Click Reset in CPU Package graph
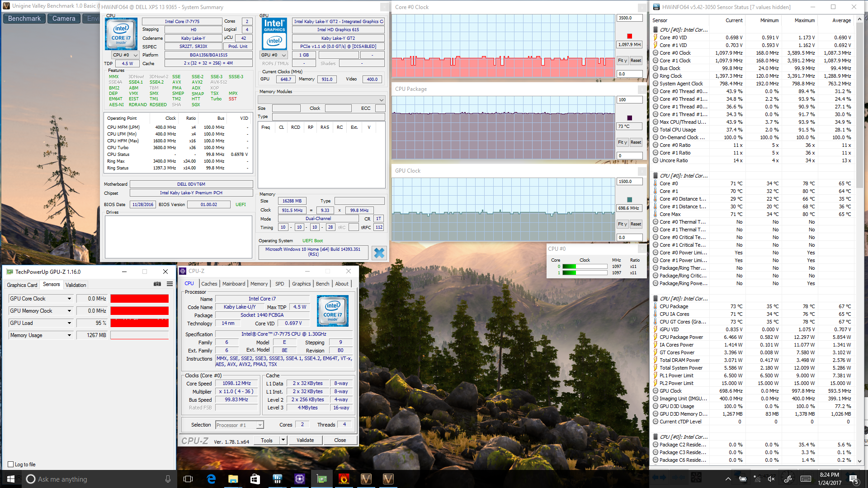 click(636, 142)
